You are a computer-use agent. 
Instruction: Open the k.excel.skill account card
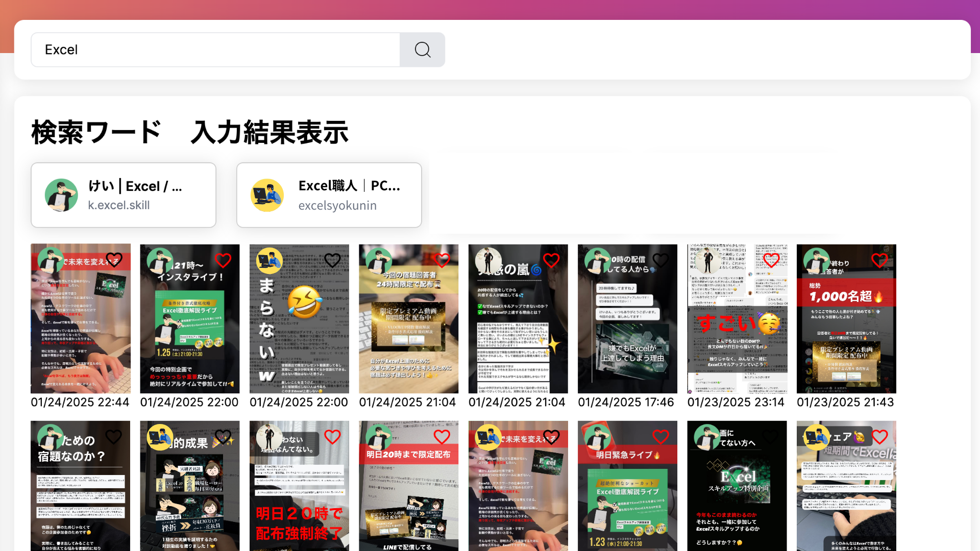pos(124,195)
